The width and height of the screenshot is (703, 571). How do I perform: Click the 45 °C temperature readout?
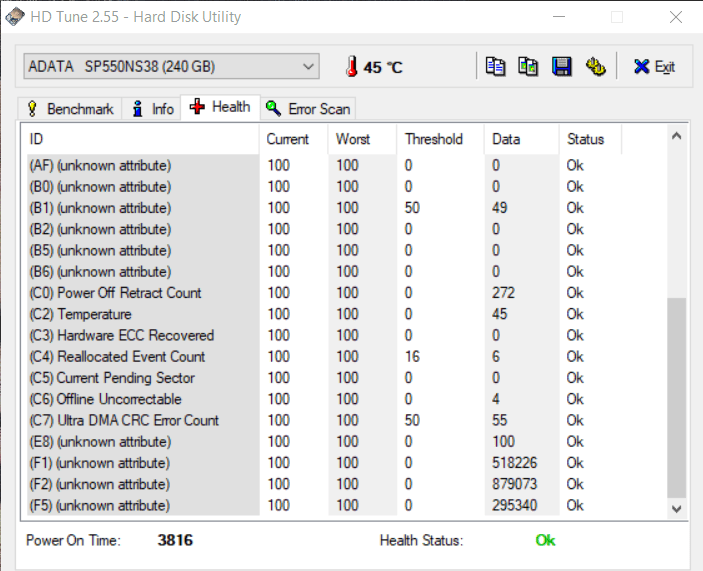383,67
